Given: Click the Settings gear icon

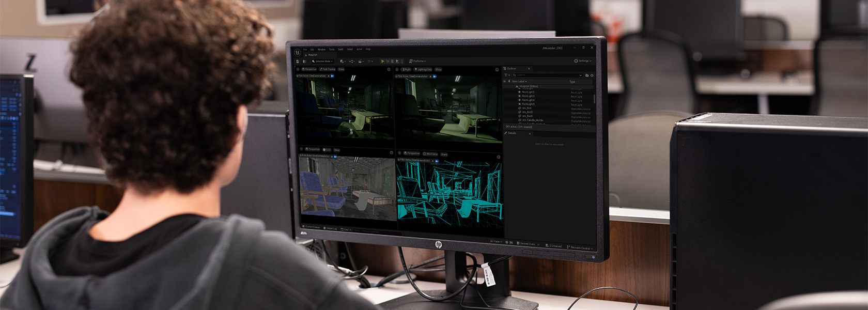Looking at the screenshot, I should (576, 61).
